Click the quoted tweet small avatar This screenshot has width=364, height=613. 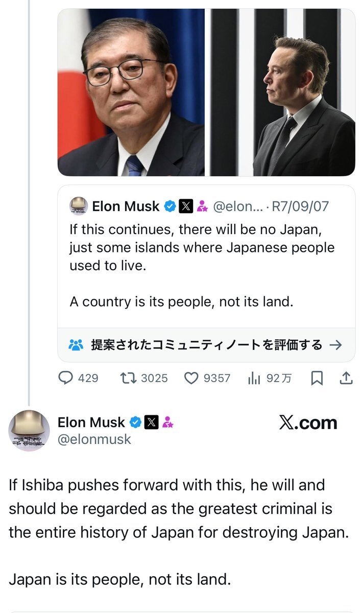(x=79, y=206)
